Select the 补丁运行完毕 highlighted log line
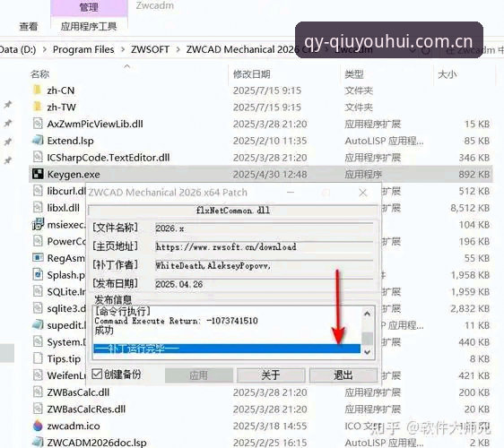 (x=227, y=349)
